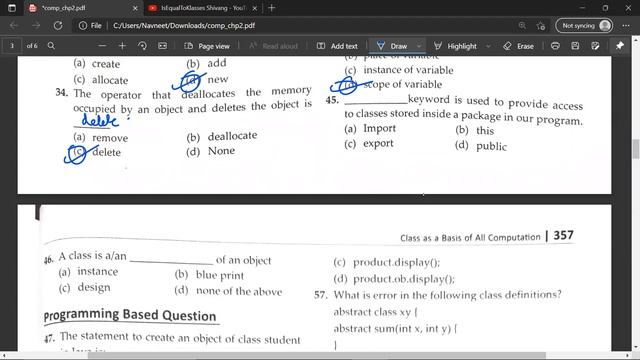Click option "(c) instance of variable"
Image resolution: width=640 pixels, height=360 pixels.
[399, 70]
